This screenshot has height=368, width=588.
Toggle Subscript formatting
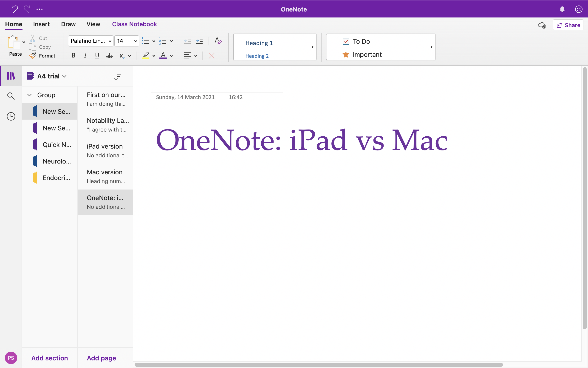tap(122, 56)
